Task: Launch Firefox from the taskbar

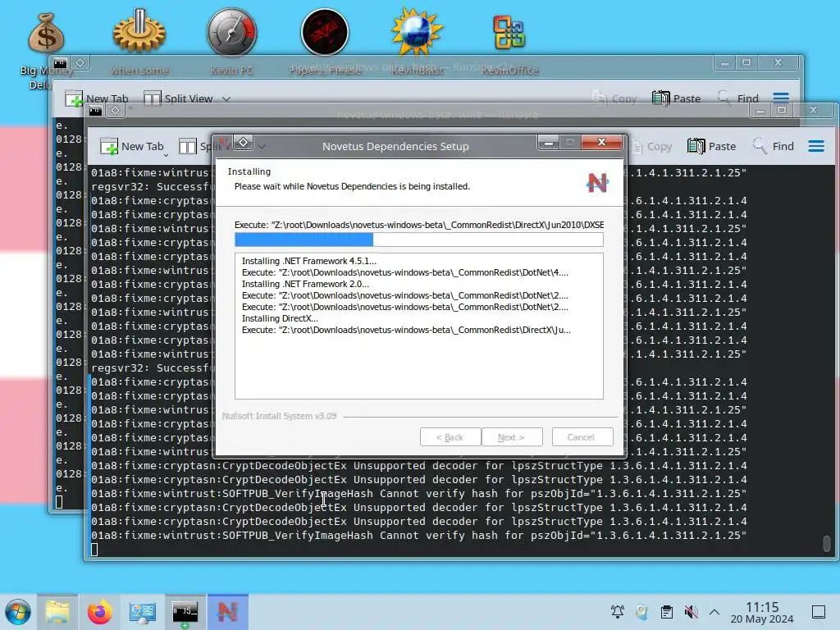Action: (x=100, y=612)
